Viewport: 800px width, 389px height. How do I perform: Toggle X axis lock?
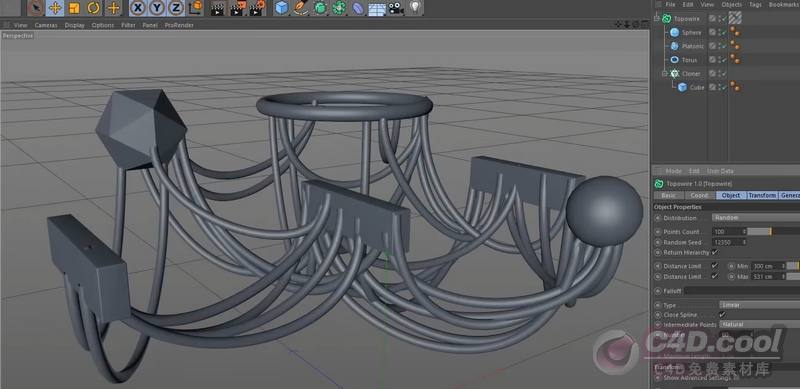[x=137, y=8]
